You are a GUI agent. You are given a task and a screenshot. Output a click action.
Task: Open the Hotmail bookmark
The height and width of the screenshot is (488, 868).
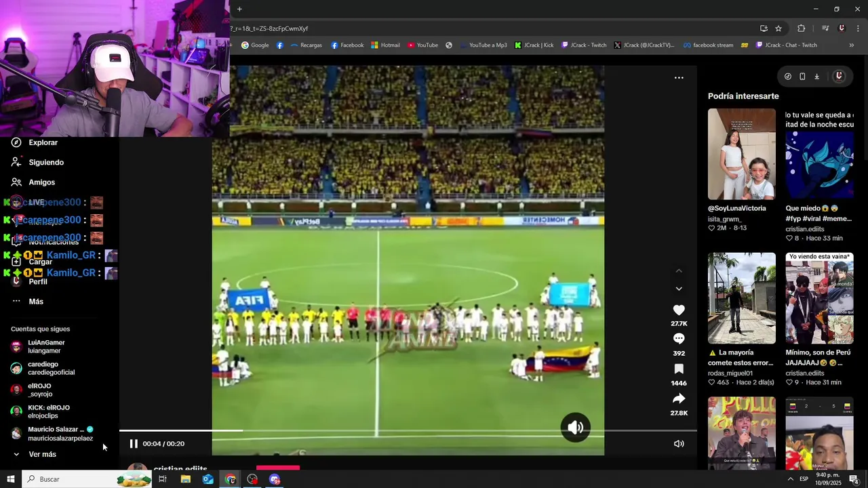click(x=385, y=45)
